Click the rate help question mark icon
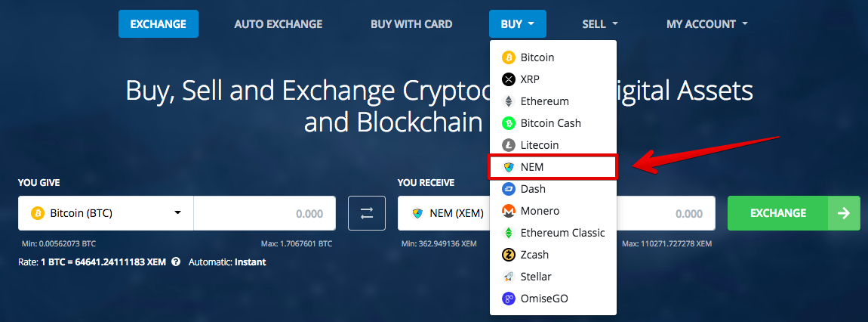This screenshot has width=868, height=322. tap(176, 262)
